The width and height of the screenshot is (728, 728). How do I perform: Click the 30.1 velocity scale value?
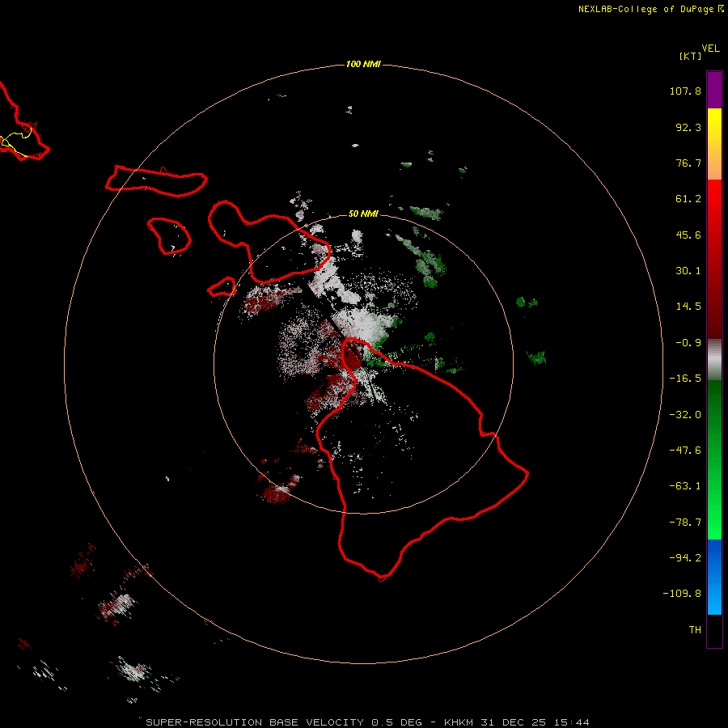pos(688,271)
